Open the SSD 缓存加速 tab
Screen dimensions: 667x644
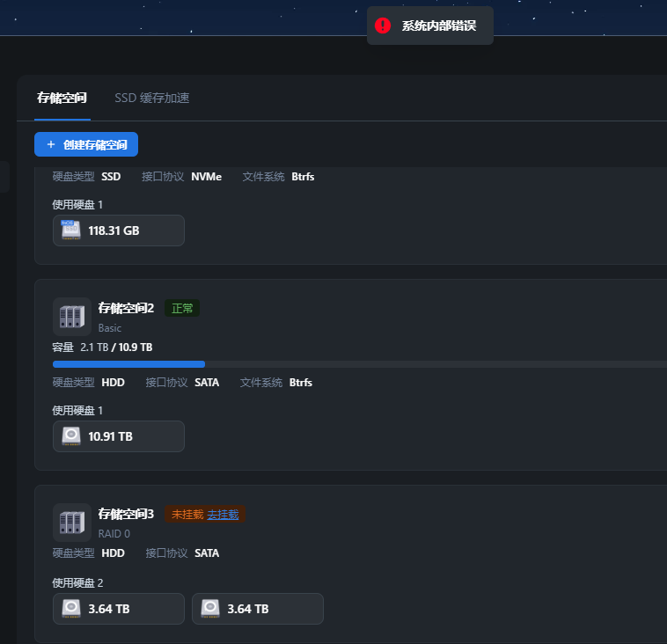point(152,98)
